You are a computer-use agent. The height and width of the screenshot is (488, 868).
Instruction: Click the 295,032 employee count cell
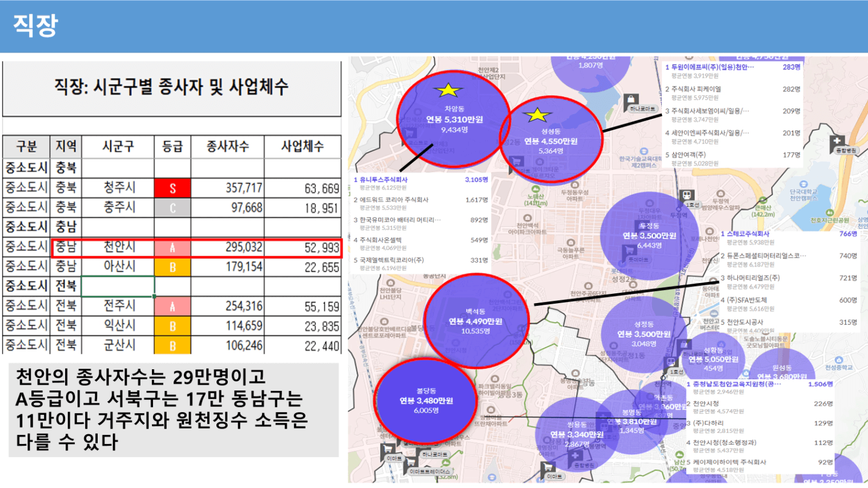coord(227,247)
